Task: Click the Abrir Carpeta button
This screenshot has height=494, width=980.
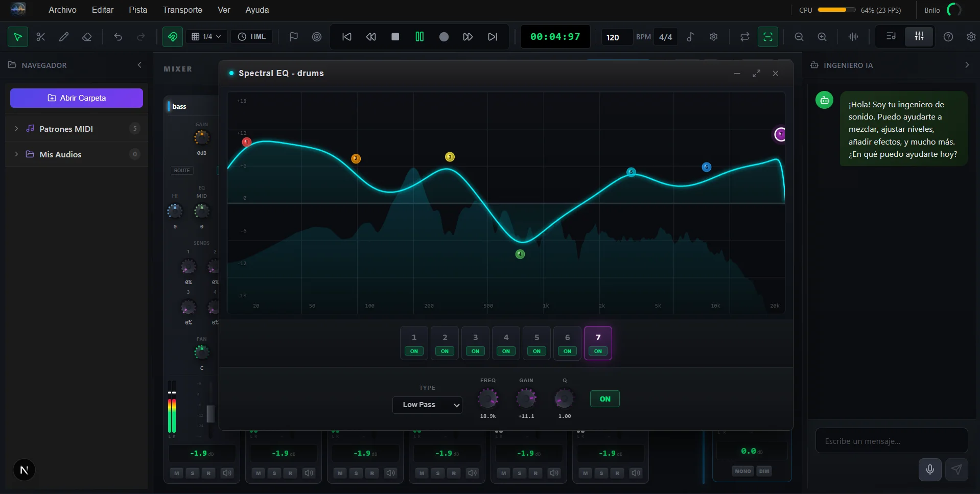Action: coord(77,98)
